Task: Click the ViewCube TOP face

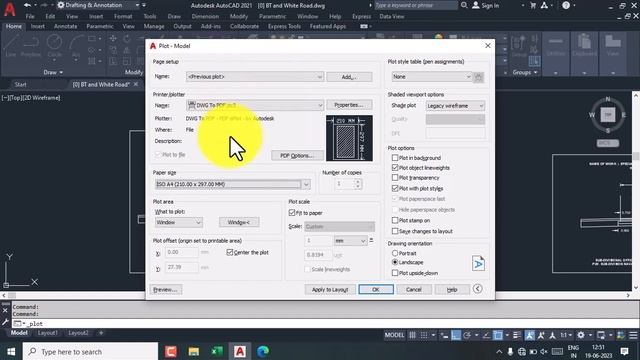Action: click(608, 115)
